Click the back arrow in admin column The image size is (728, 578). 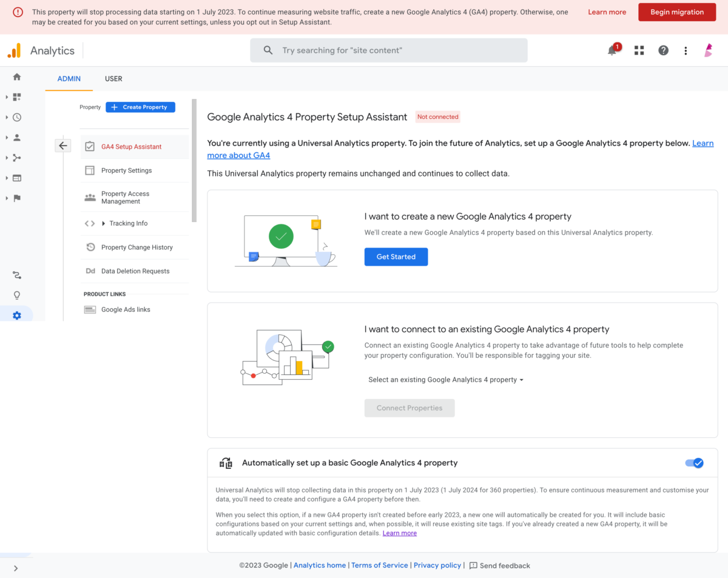pos(63,146)
